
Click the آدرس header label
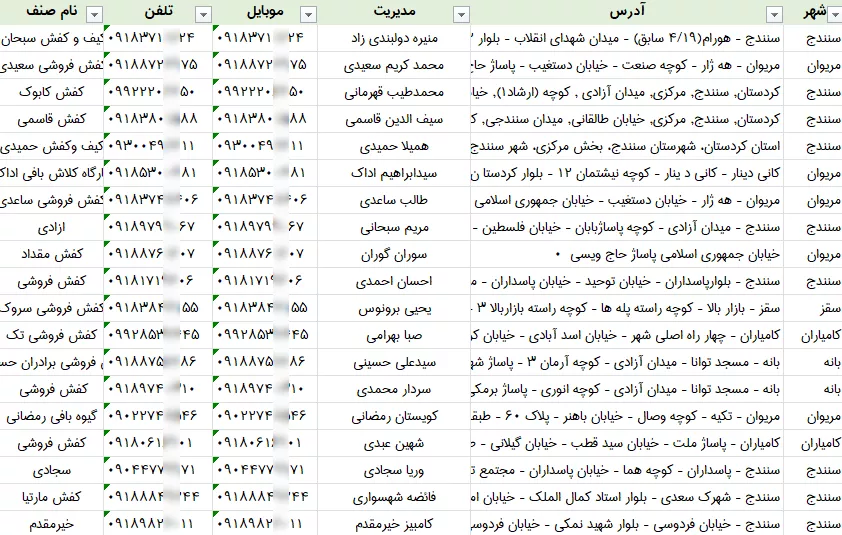coord(627,11)
